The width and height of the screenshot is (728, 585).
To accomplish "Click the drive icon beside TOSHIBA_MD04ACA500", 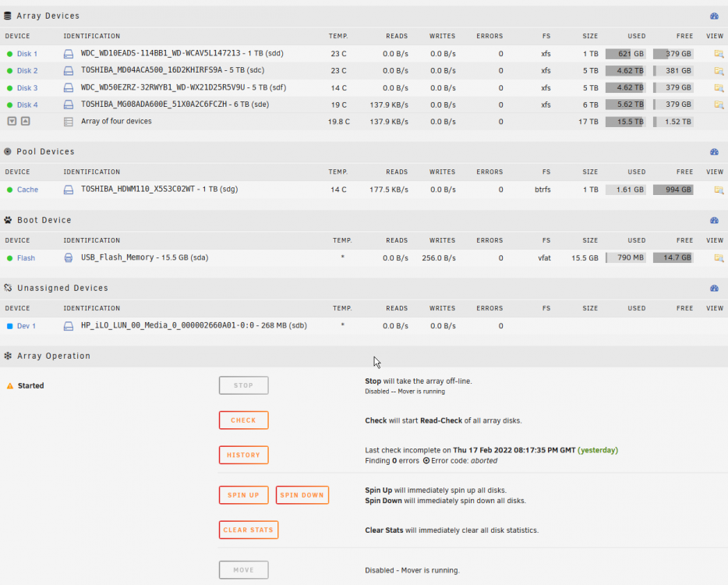I will coord(69,71).
